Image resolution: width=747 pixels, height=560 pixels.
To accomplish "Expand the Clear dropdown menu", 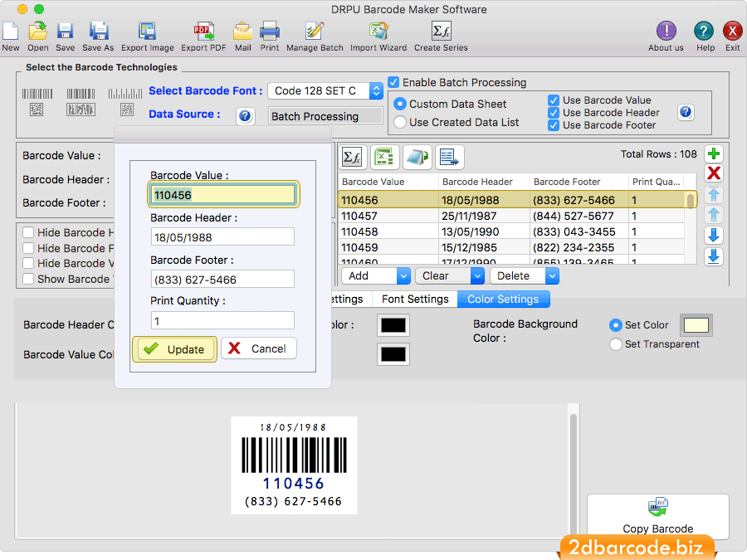I will pos(477,275).
